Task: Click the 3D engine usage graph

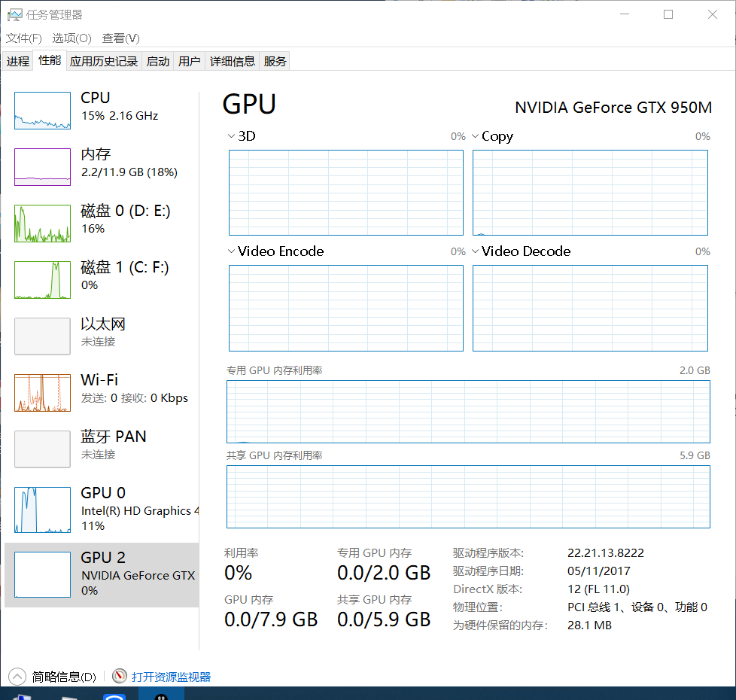Action: [x=346, y=193]
